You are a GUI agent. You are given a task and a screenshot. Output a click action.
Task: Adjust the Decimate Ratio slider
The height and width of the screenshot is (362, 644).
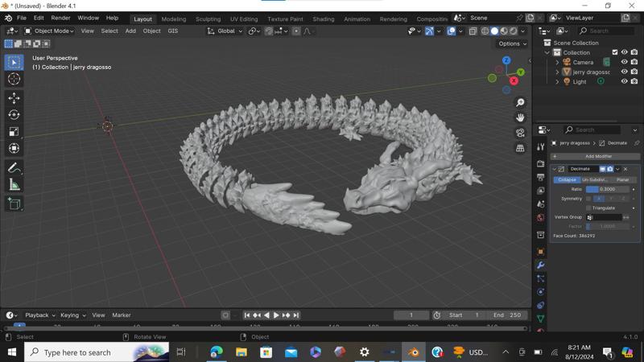coord(608,189)
